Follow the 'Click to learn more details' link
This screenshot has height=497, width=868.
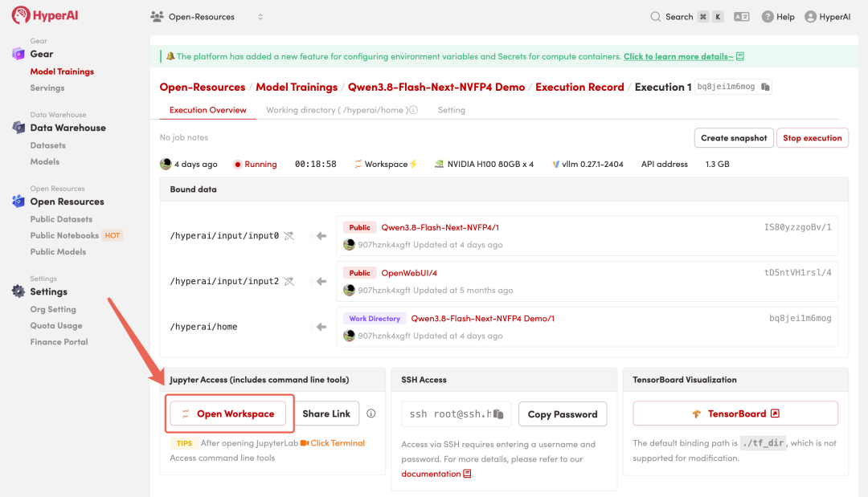pos(678,56)
